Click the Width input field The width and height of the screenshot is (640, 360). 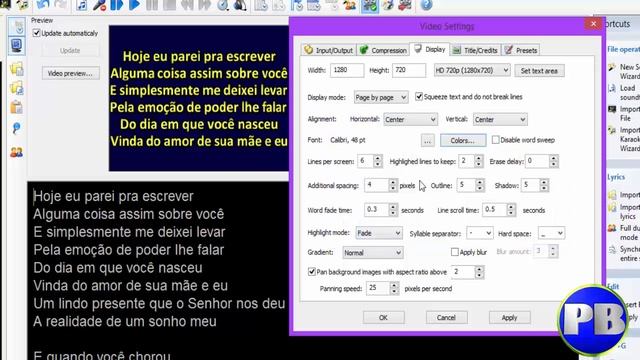click(x=347, y=70)
